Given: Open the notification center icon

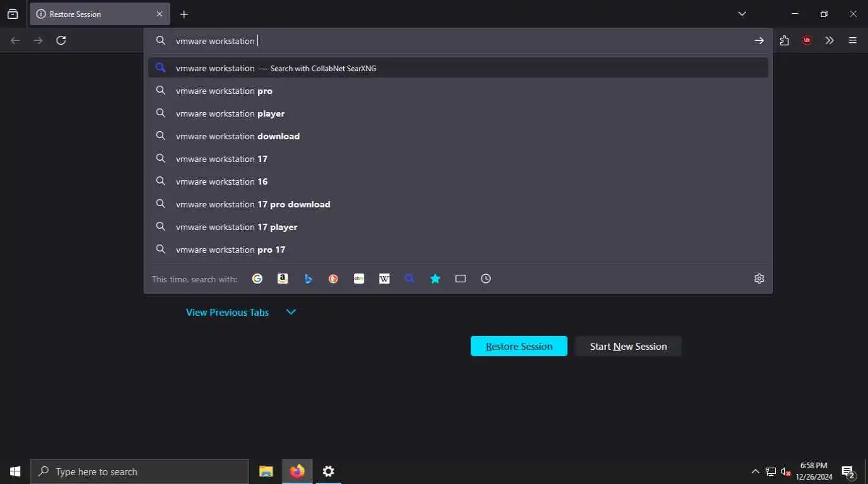Looking at the screenshot, I should point(848,471).
